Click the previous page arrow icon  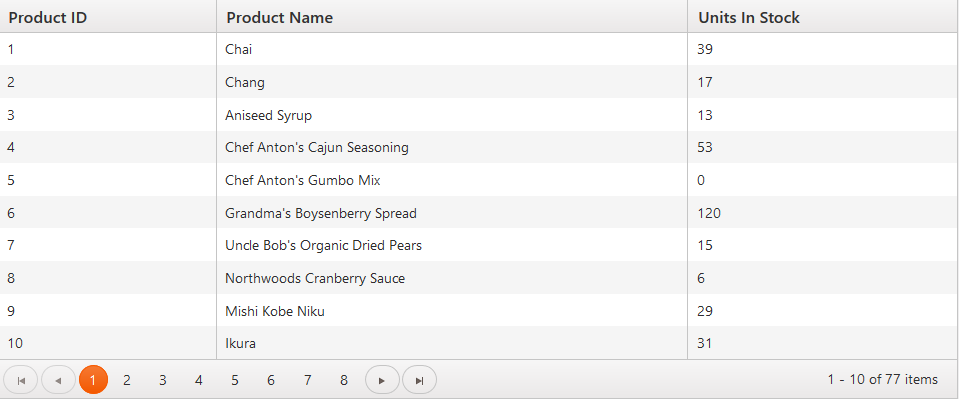[x=58, y=380]
